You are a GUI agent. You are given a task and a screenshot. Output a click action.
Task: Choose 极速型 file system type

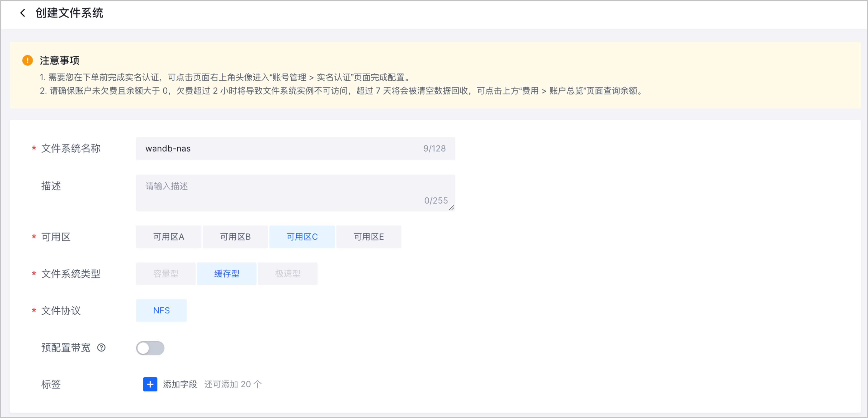(288, 273)
